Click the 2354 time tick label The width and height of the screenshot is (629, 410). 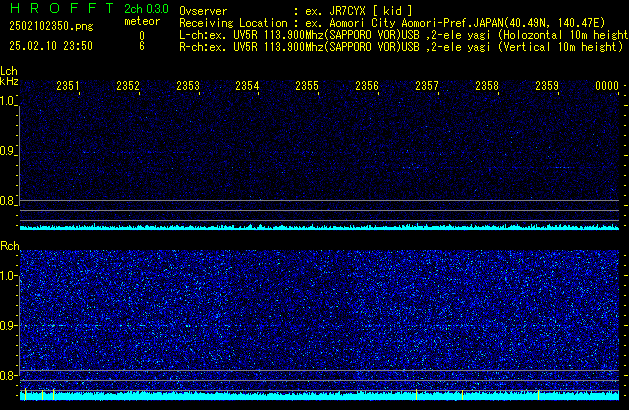pos(247,86)
